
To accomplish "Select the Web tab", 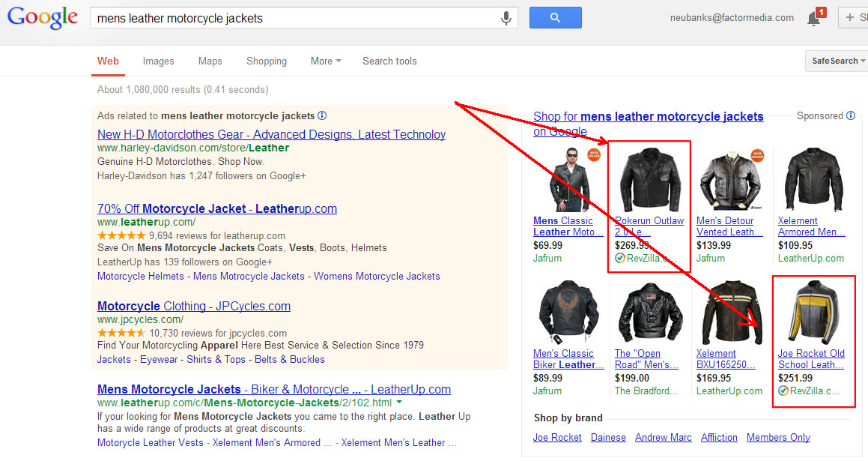I will 108,61.
